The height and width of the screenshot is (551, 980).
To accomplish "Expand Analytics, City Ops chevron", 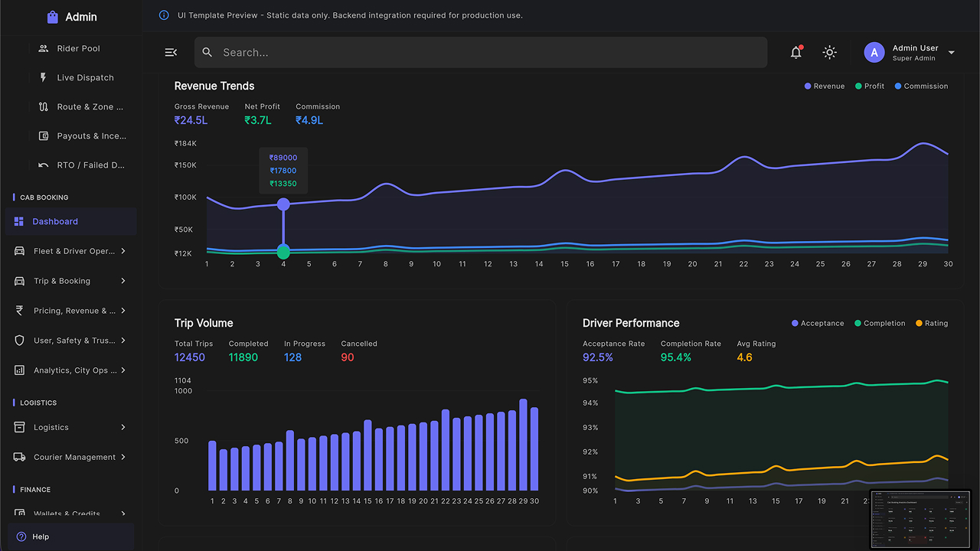I will tap(123, 370).
